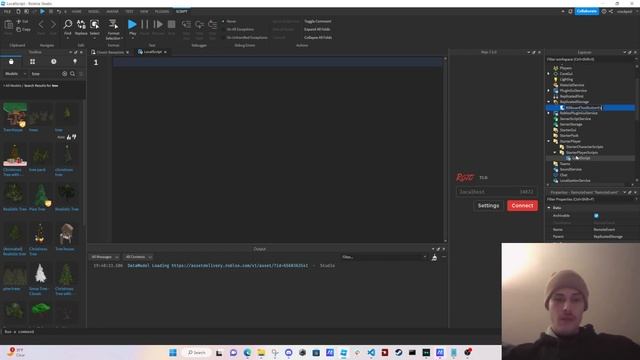Image resolution: width=640 pixels, height=360 pixels.
Task: Click the Copy icon in Clipboard group
Action: click(x=19, y=29)
